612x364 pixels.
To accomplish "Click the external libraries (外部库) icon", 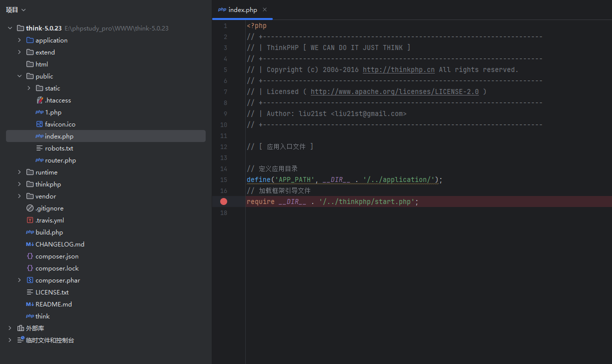I will pos(21,328).
